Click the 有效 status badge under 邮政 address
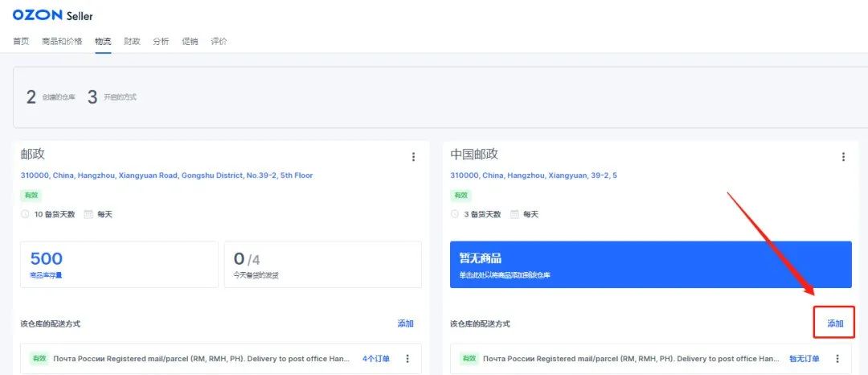This screenshot has height=375, width=868. click(x=31, y=195)
